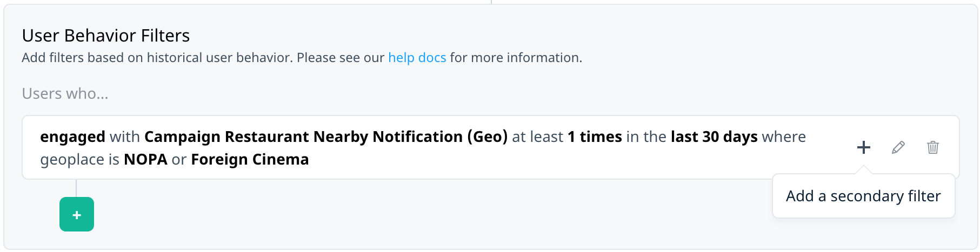Click the 'Foreign Cinema' geoplace value
The width and height of the screenshot is (980, 252).
coord(250,160)
